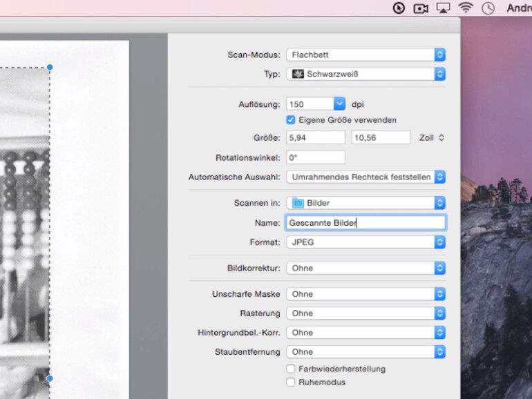Click the cursor clock icon in menu bar
The image size is (532, 399).
click(399, 8)
